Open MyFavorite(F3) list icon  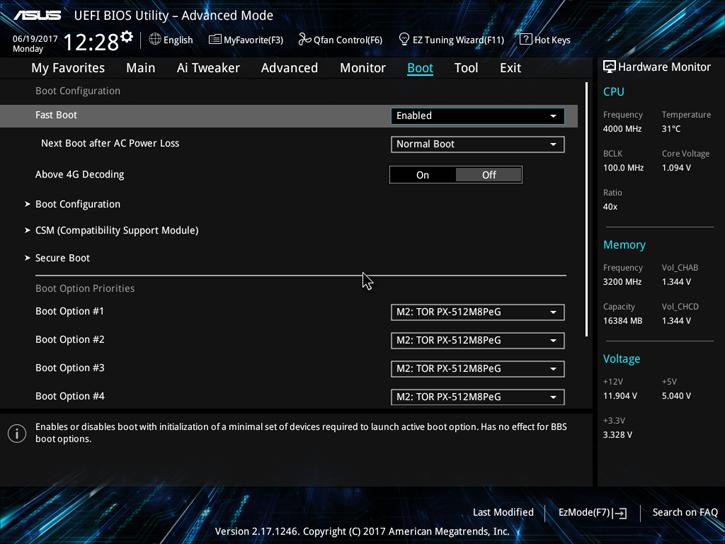click(215, 39)
